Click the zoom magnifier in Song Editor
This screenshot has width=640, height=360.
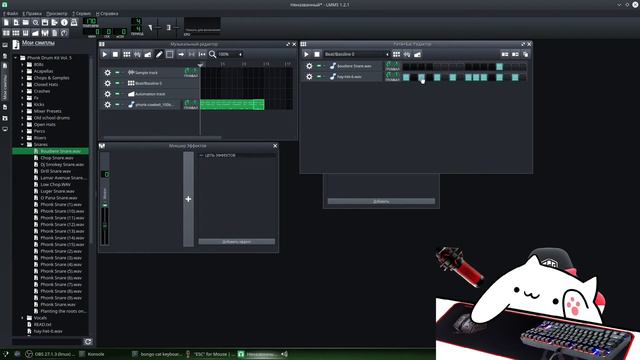point(213,54)
